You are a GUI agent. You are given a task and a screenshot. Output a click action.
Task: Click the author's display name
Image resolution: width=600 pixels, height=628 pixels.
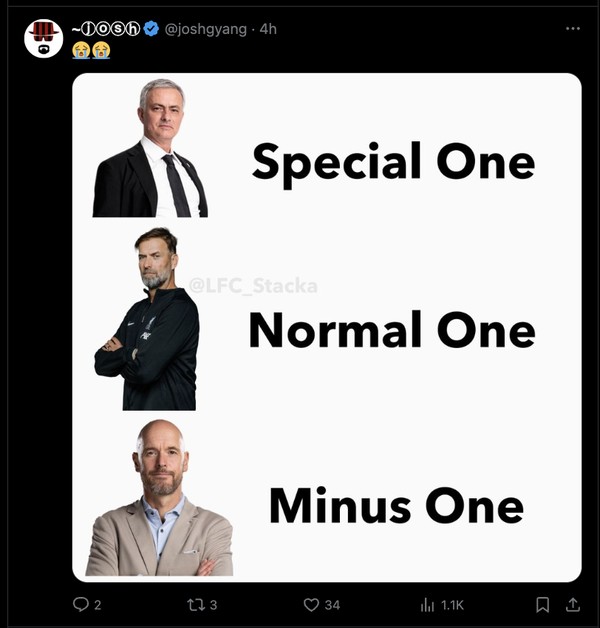pos(105,30)
